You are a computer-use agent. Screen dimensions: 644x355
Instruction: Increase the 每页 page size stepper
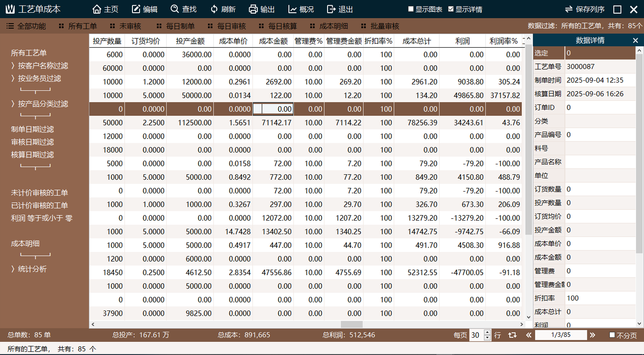point(488,332)
